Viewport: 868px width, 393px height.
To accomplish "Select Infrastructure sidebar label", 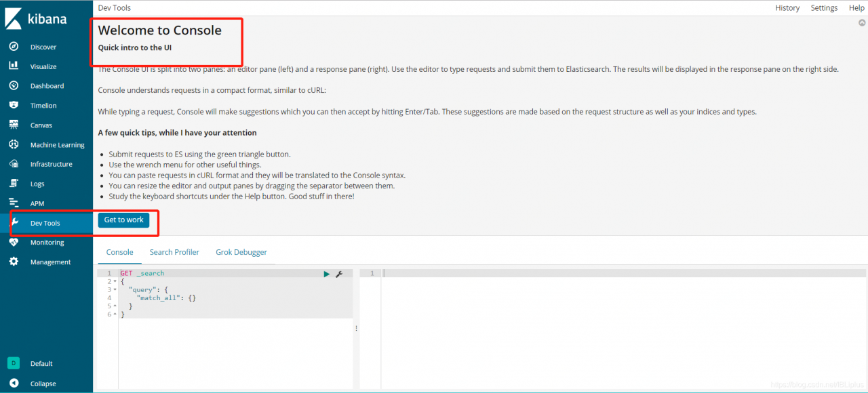I will coord(52,164).
